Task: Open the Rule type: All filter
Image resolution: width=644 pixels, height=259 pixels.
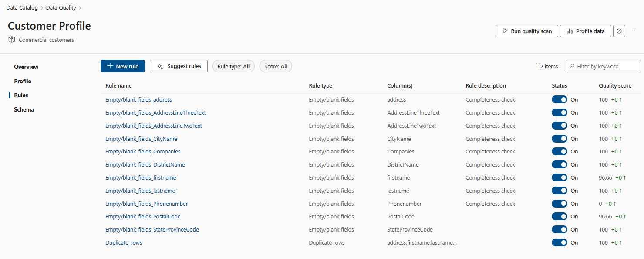Action: (233, 66)
